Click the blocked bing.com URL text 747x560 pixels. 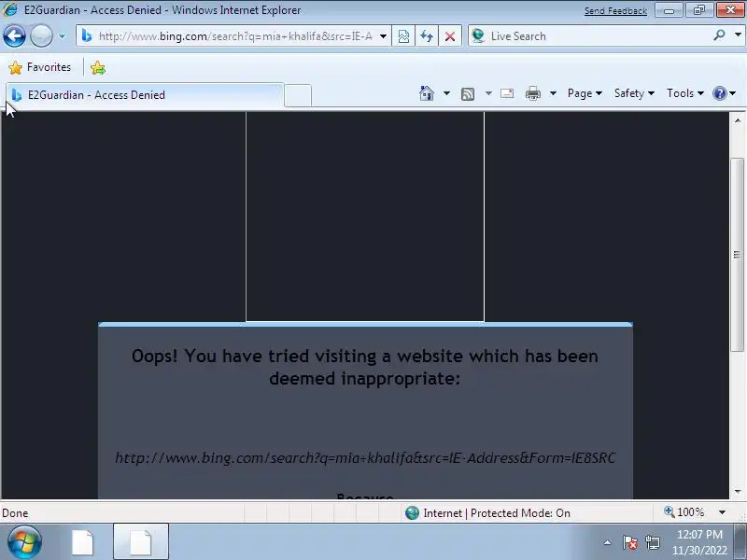pyautogui.click(x=365, y=458)
